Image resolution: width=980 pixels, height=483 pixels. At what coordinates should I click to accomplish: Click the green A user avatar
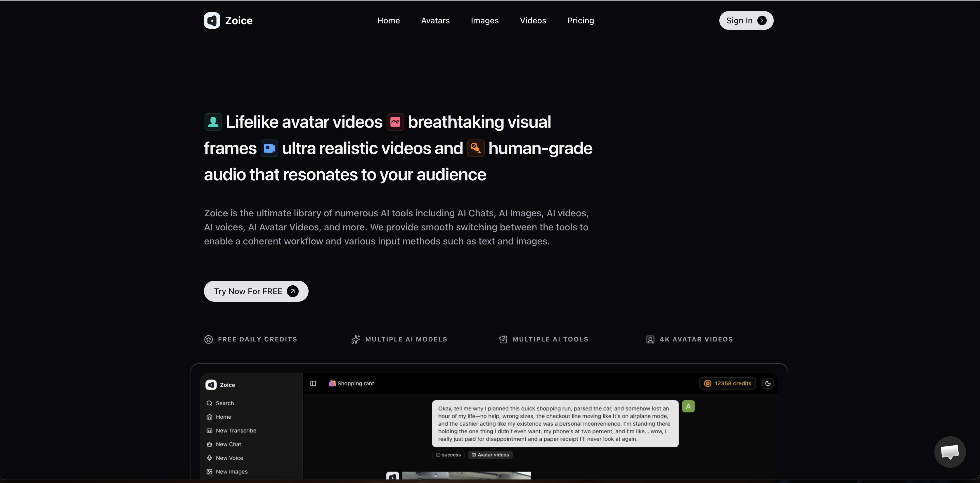coord(689,406)
